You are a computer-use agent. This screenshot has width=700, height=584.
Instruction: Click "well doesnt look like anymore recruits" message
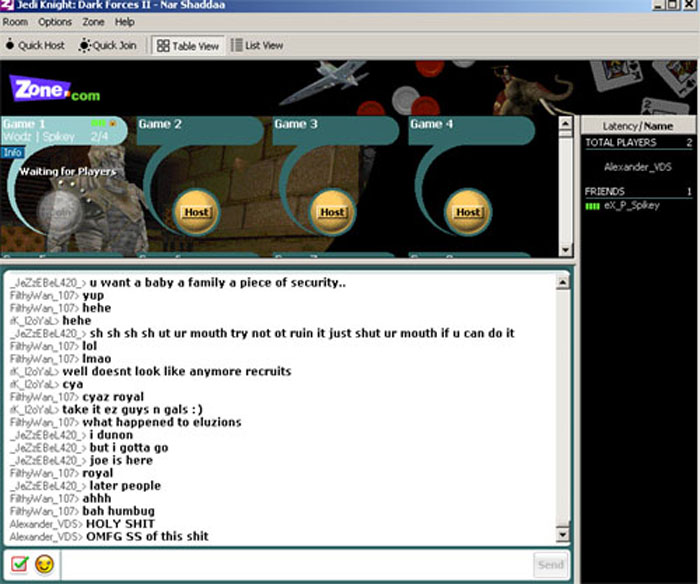click(177, 371)
